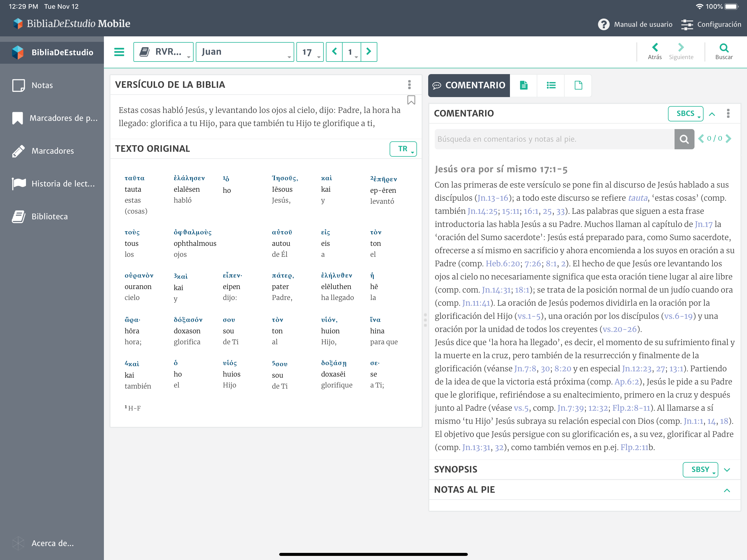747x560 pixels.
Task: Tap the battery status indicator
Action: pos(732,6)
